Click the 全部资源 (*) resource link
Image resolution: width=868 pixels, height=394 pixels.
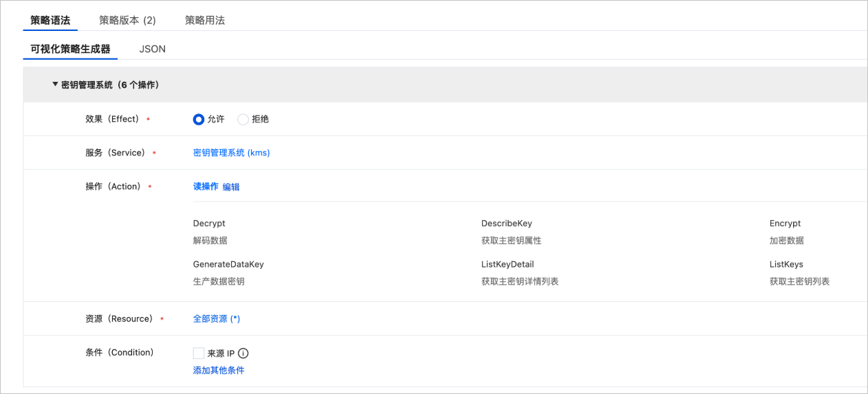[217, 318]
